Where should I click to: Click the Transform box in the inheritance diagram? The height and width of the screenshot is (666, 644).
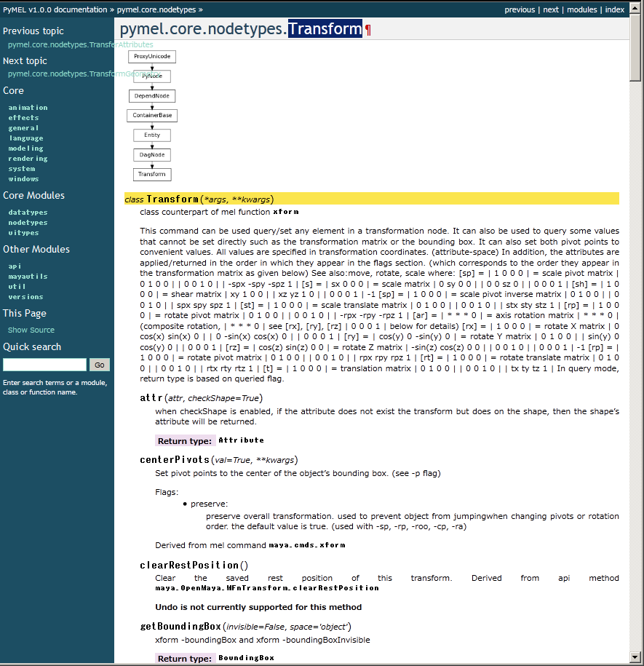pyautogui.click(x=152, y=174)
